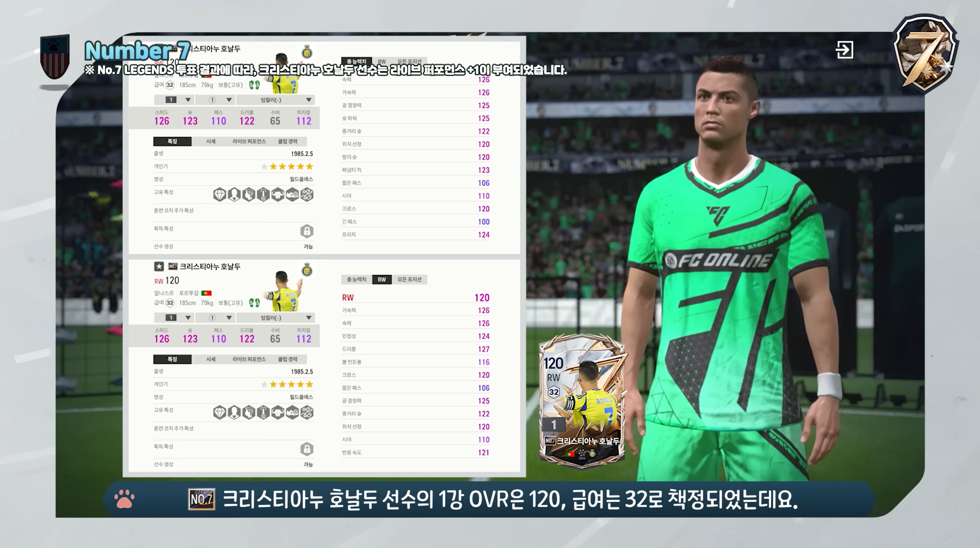Open the enhancement level 1 dropdown in lower panel
This screenshot has width=980, height=548.
[174, 318]
